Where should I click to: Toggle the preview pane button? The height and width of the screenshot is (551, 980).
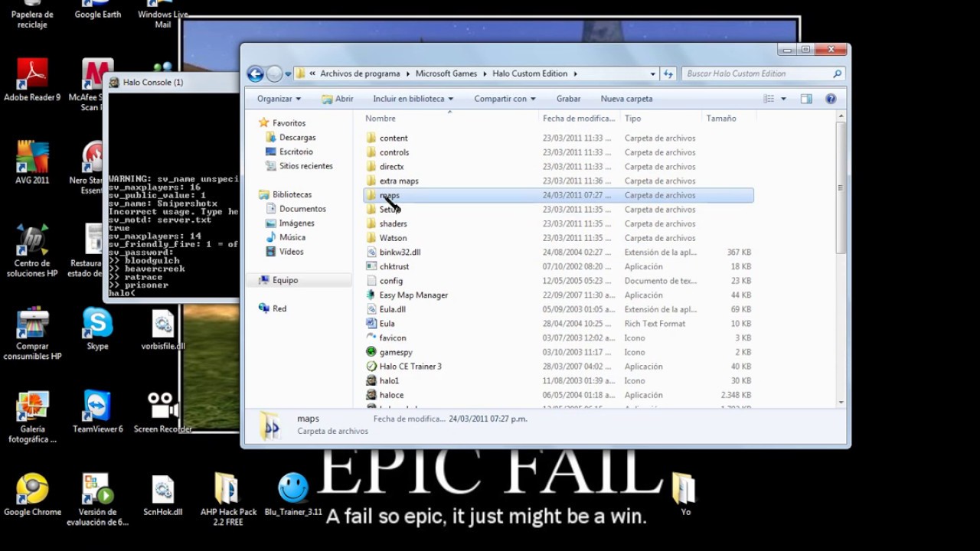(x=806, y=99)
